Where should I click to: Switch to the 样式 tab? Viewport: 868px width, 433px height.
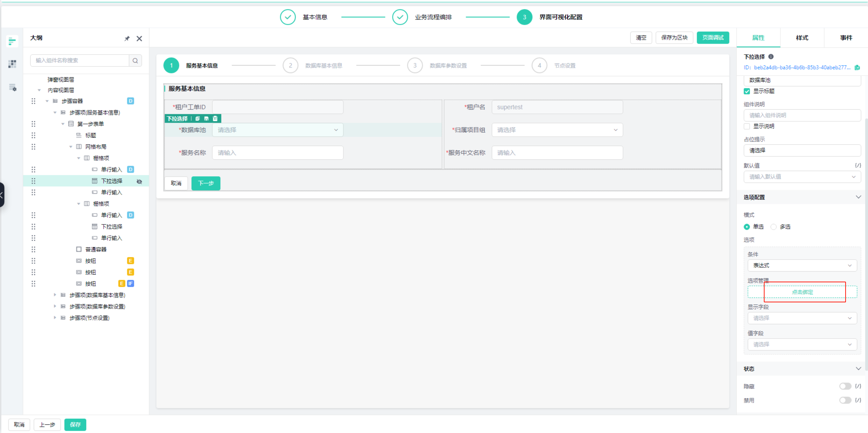point(802,38)
